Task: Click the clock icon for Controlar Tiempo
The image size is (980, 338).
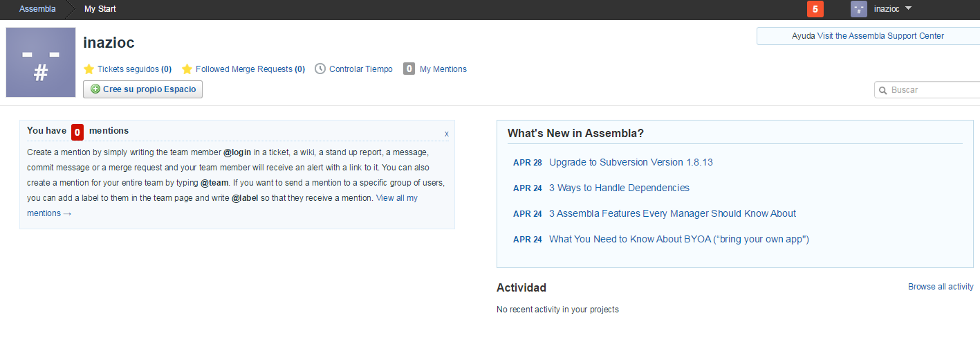Action: (320, 69)
